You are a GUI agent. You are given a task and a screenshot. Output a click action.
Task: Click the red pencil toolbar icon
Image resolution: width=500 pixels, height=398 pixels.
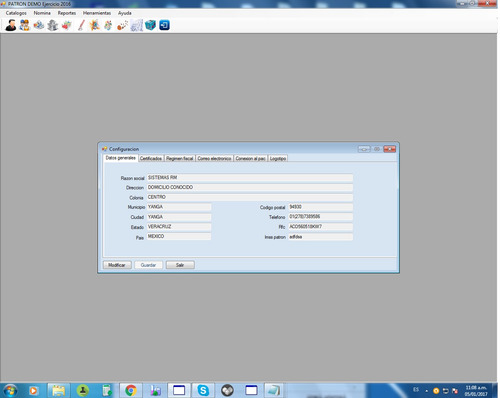81,25
